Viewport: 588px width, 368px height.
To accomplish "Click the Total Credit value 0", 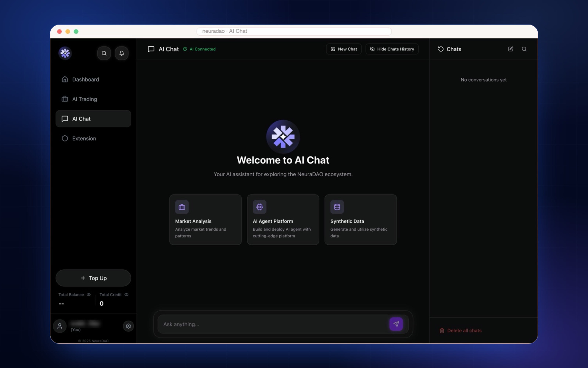I will (x=102, y=303).
